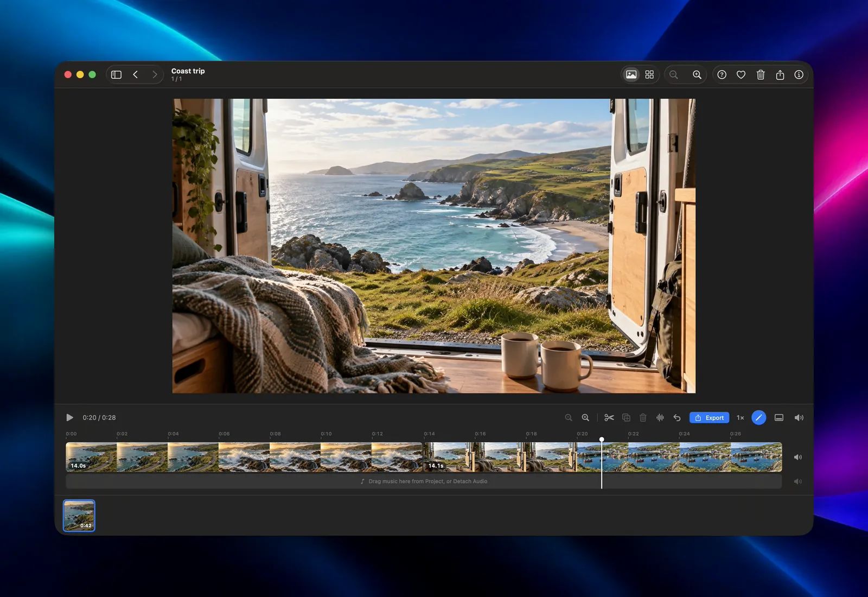Select the 0:42 thumbnail in filmstrip
868x597 pixels.
(x=79, y=516)
